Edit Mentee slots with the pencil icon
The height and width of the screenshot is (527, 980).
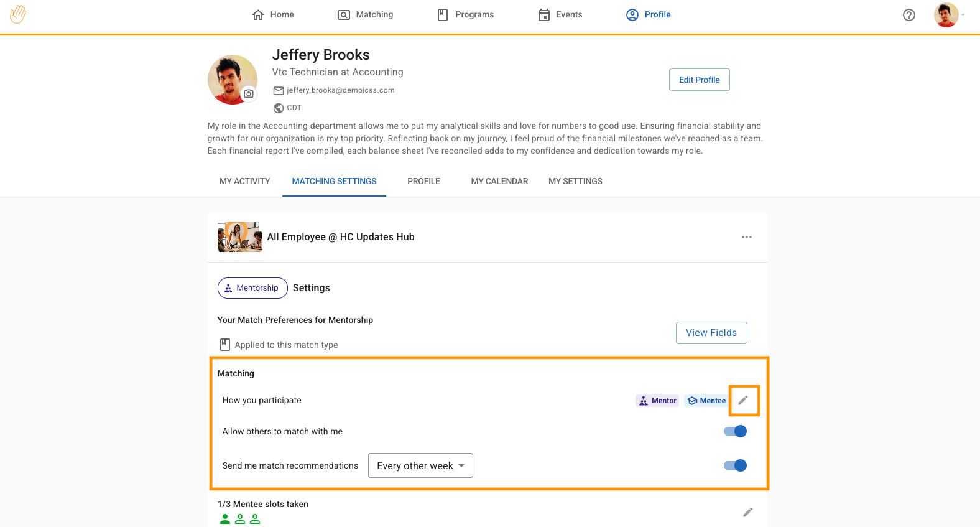pos(747,512)
